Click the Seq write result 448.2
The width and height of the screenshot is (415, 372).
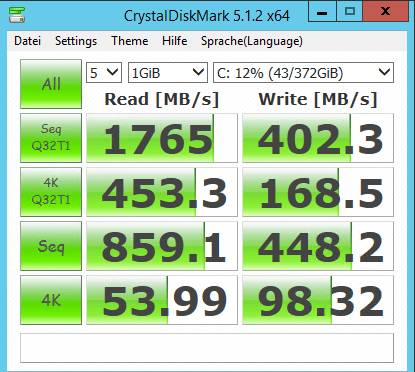pos(318,246)
